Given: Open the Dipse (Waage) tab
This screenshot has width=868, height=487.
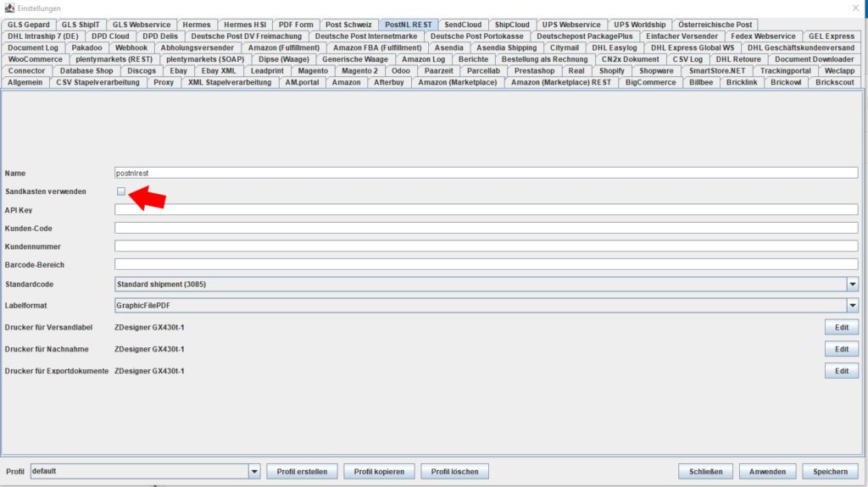Looking at the screenshot, I should 283,60.
